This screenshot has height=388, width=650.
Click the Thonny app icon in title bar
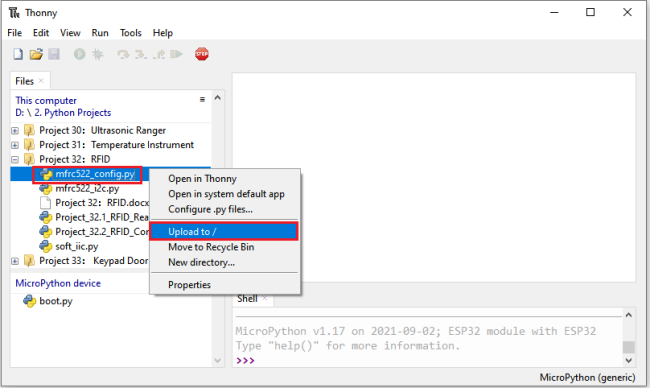[x=14, y=12]
